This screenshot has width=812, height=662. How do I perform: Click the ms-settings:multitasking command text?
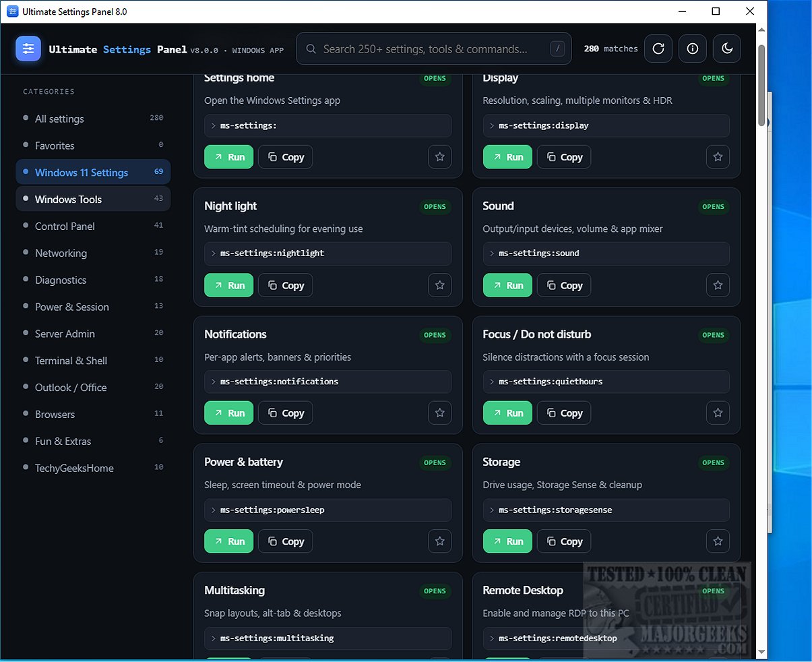coord(277,638)
